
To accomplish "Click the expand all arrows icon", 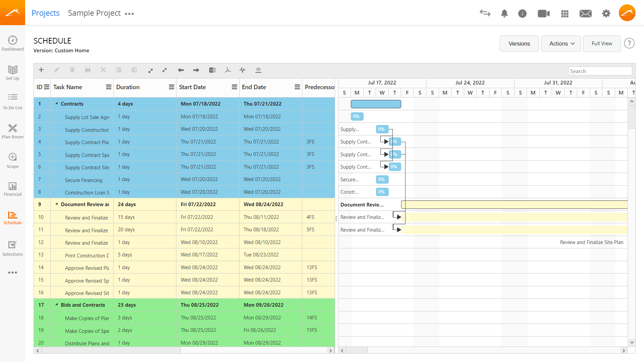I will [151, 70].
